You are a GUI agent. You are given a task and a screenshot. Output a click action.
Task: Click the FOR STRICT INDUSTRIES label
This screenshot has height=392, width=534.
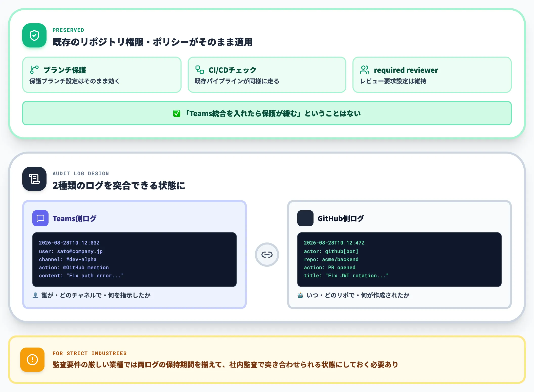90,353
